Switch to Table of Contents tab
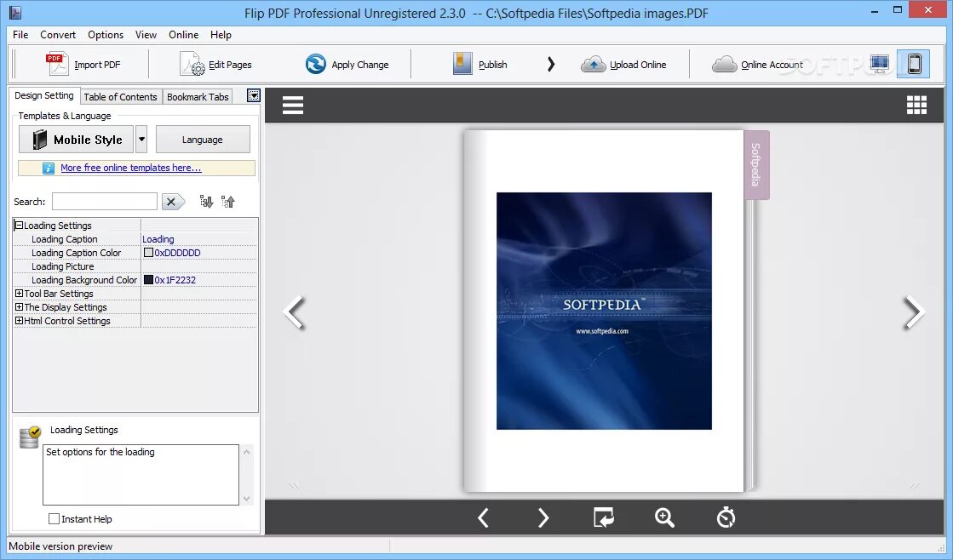Screen dimensions: 953x560 (120, 96)
